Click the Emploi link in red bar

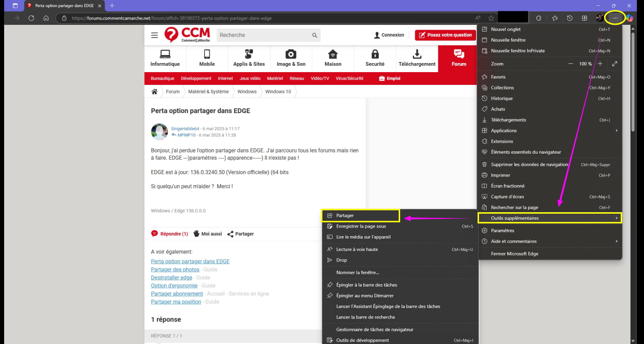(390, 78)
